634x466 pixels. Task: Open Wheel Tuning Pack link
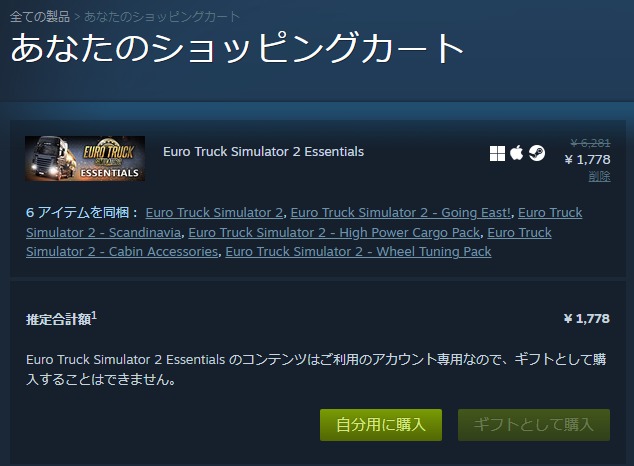pyautogui.click(x=358, y=251)
